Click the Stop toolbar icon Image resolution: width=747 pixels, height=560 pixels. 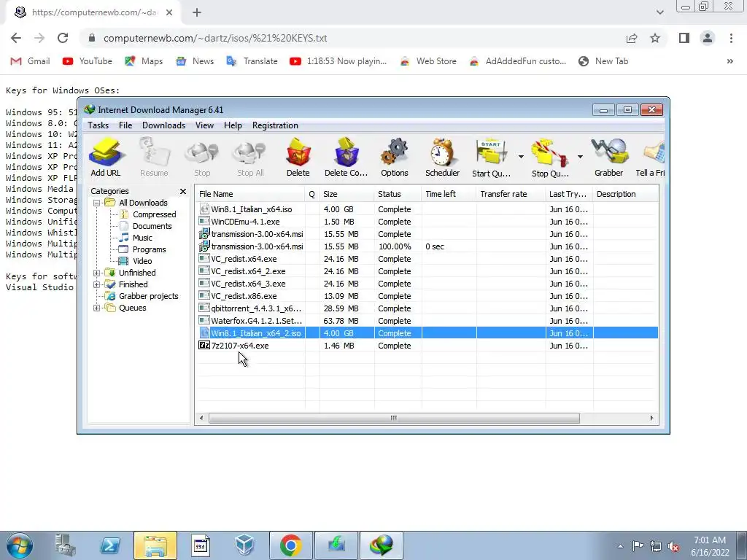[202, 157]
